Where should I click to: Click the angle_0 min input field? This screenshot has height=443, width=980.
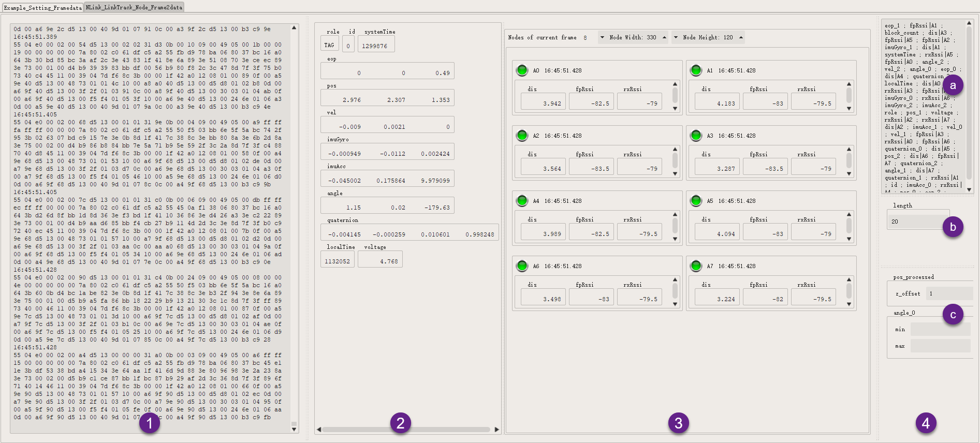[x=941, y=329]
